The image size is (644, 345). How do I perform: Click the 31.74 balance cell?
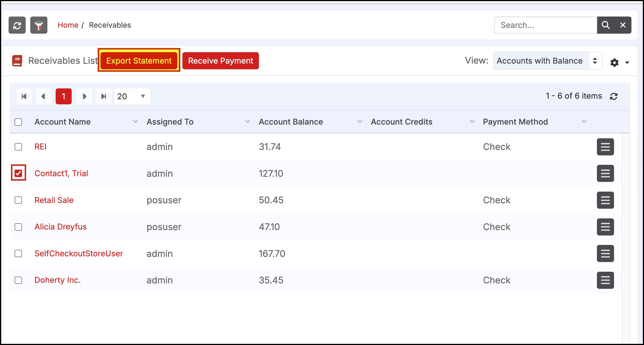click(270, 147)
